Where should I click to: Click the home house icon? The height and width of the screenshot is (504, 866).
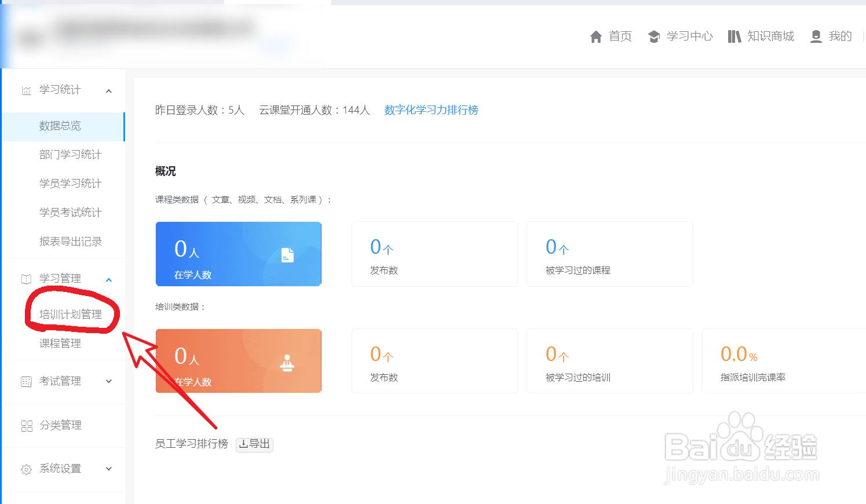[595, 37]
